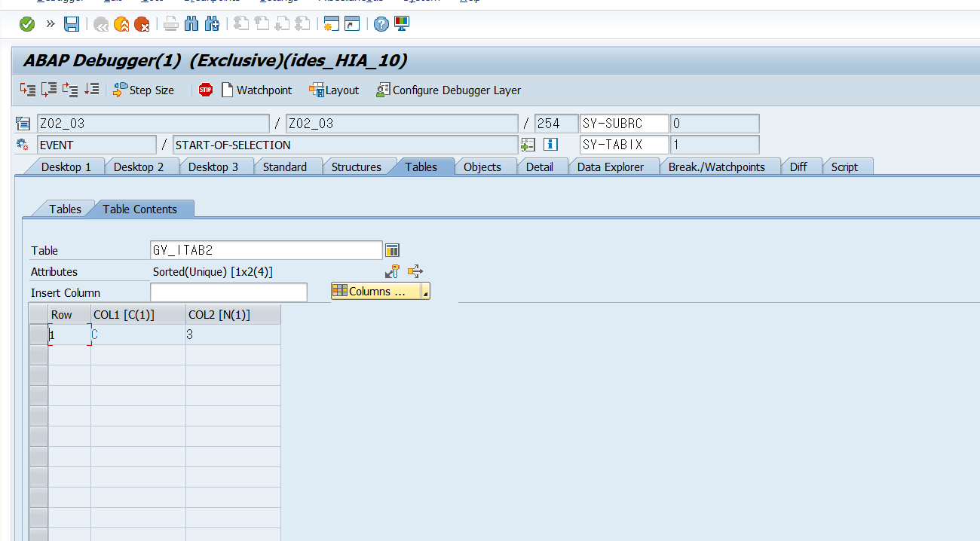The height and width of the screenshot is (541, 980).
Task: Click the event icon beside EVENT field
Action: 23,145
